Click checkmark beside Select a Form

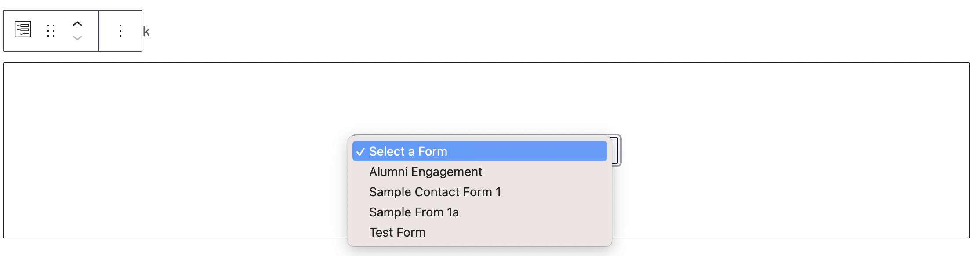coord(360,152)
